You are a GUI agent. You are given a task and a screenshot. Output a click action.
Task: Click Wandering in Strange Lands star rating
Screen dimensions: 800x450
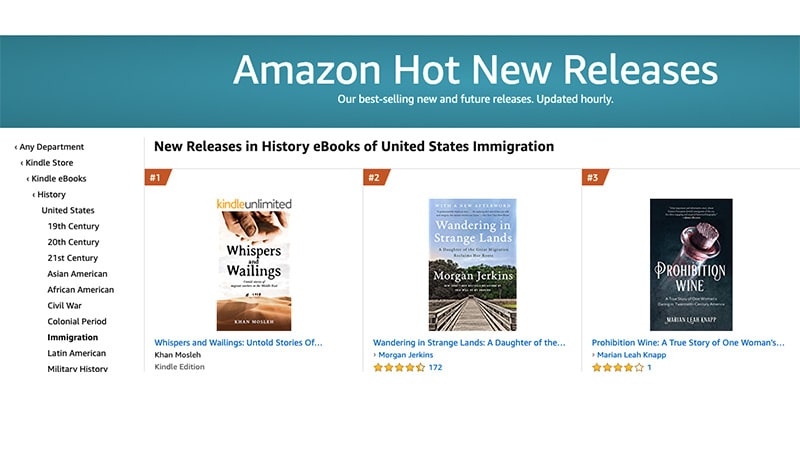(398, 368)
